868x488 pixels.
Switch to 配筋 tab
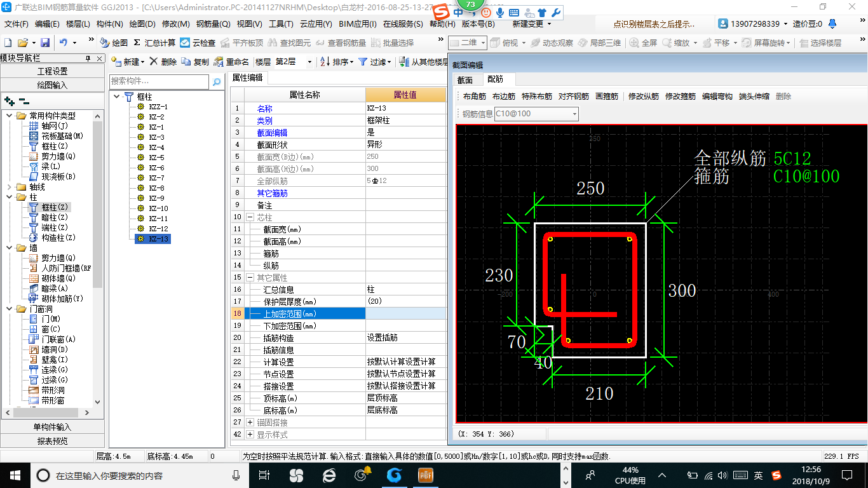(495, 79)
